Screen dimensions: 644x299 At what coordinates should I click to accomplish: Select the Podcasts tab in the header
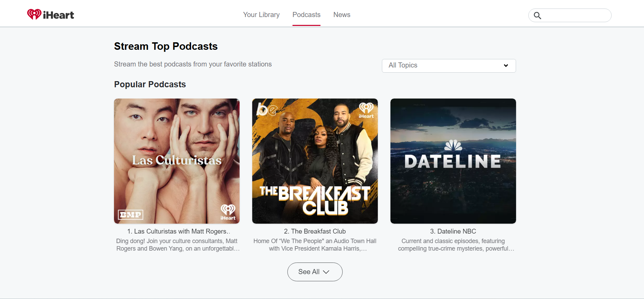point(306,15)
